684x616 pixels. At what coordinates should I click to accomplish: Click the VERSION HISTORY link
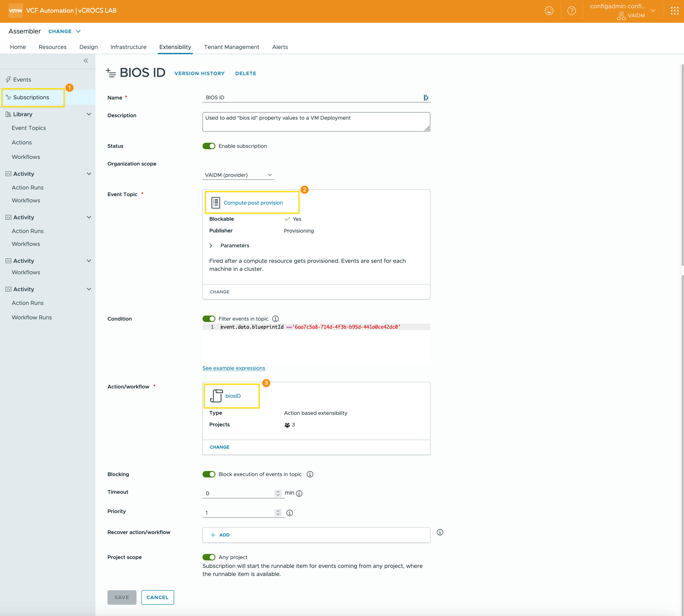[x=199, y=74]
